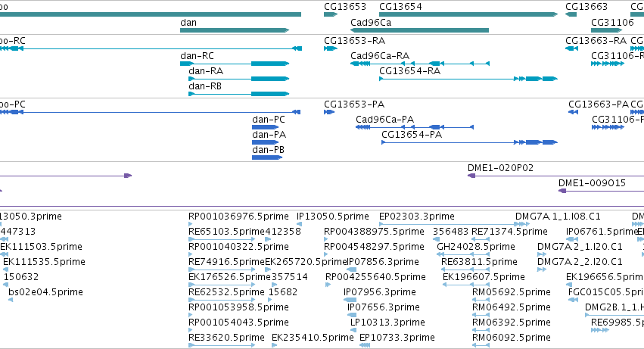Select EST RE65103.5prime

[x=226, y=232]
